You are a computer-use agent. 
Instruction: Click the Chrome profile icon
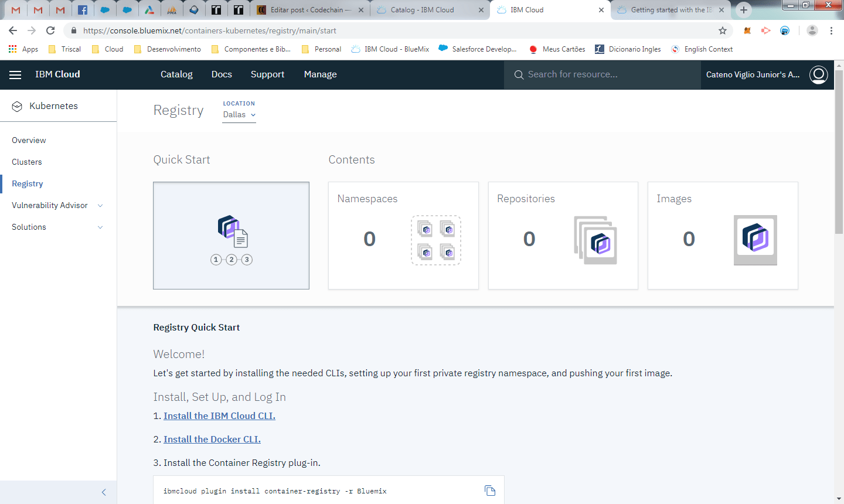[812, 30]
